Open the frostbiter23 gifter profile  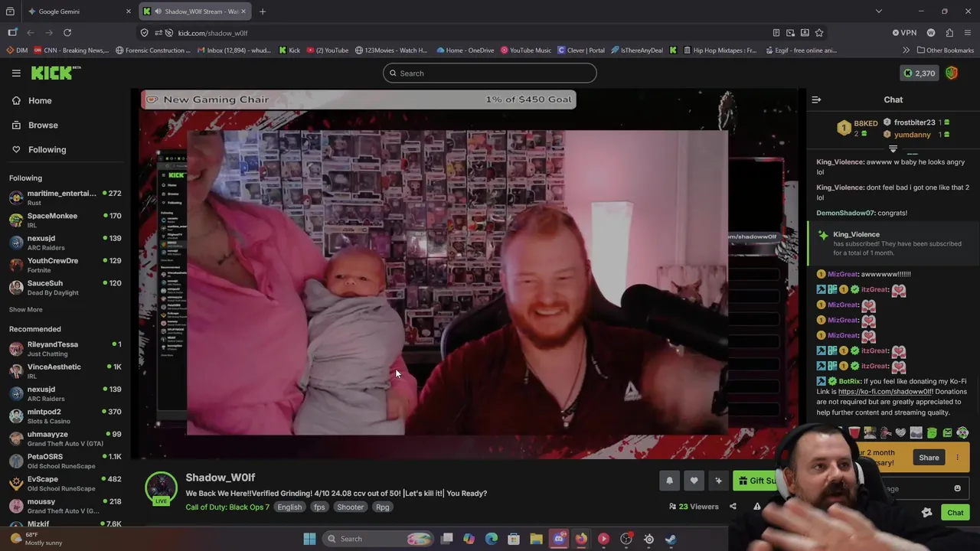point(914,122)
